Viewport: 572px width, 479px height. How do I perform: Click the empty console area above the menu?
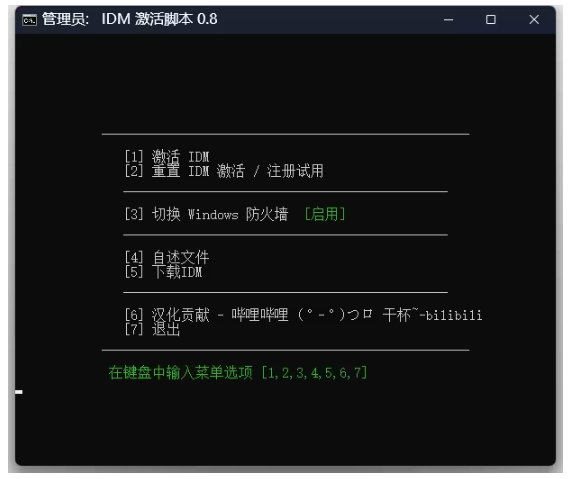[x=285, y=84]
